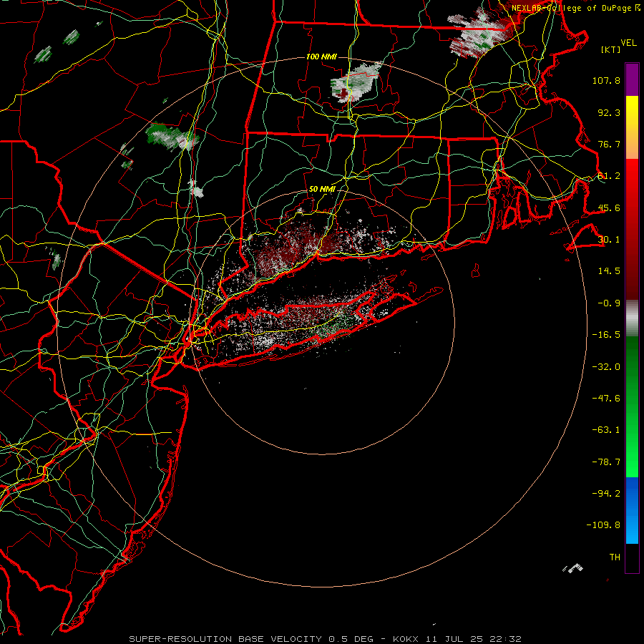The image size is (644, 644).
Task: Select the VEL legend title
Action: 628,43
